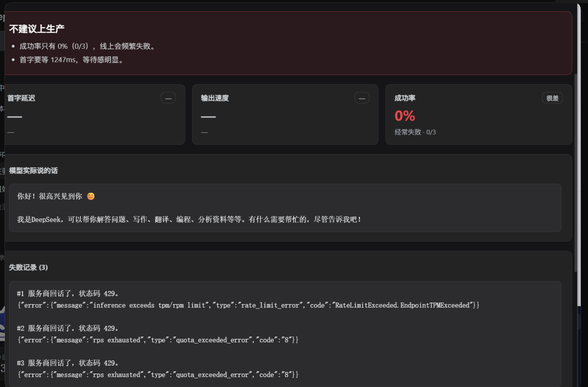The width and height of the screenshot is (588, 387).
Task: Click failure record #2 status line
Action: coord(68,328)
